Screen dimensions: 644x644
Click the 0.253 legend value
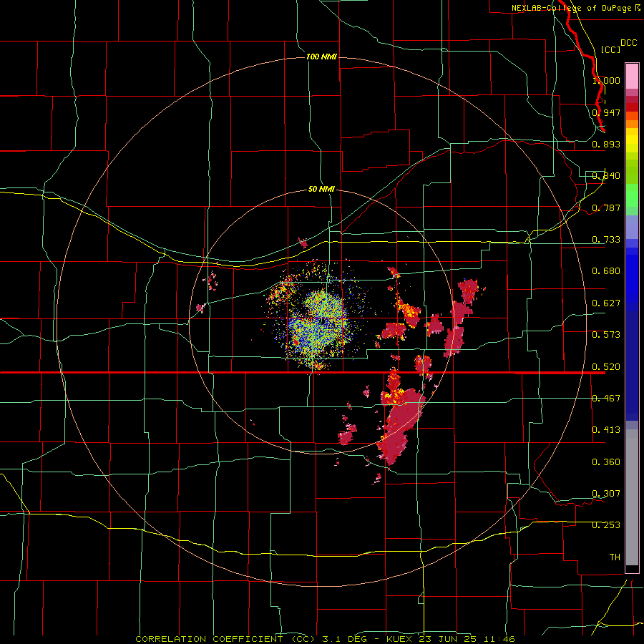pyautogui.click(x=606, y=525)
